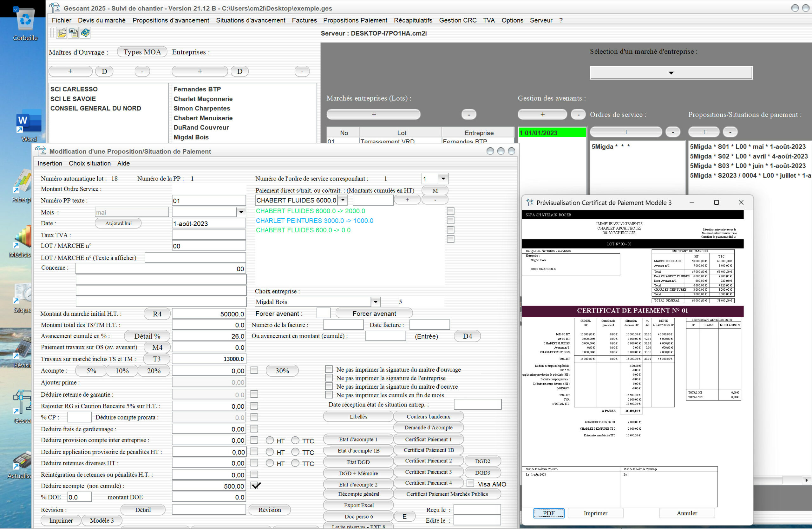
Task: Click the open-file folder toolbar icon
Action: [62, 33]
